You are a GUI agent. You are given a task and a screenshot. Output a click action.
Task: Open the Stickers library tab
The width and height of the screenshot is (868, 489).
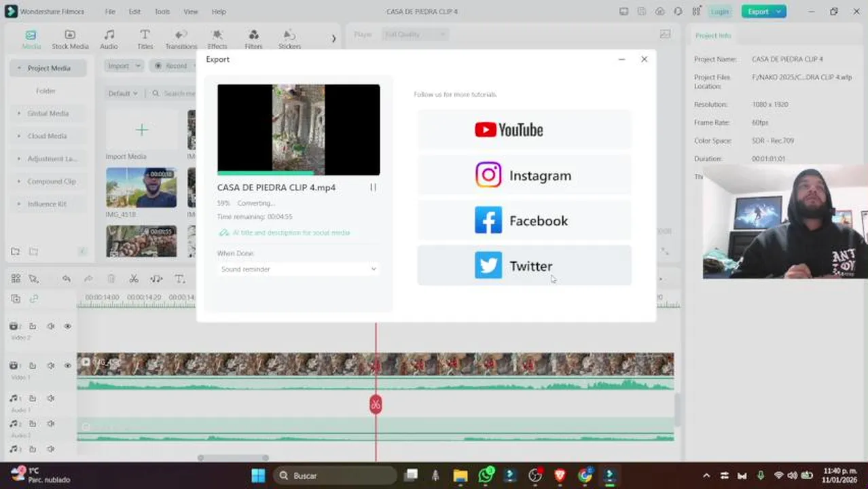289,39
